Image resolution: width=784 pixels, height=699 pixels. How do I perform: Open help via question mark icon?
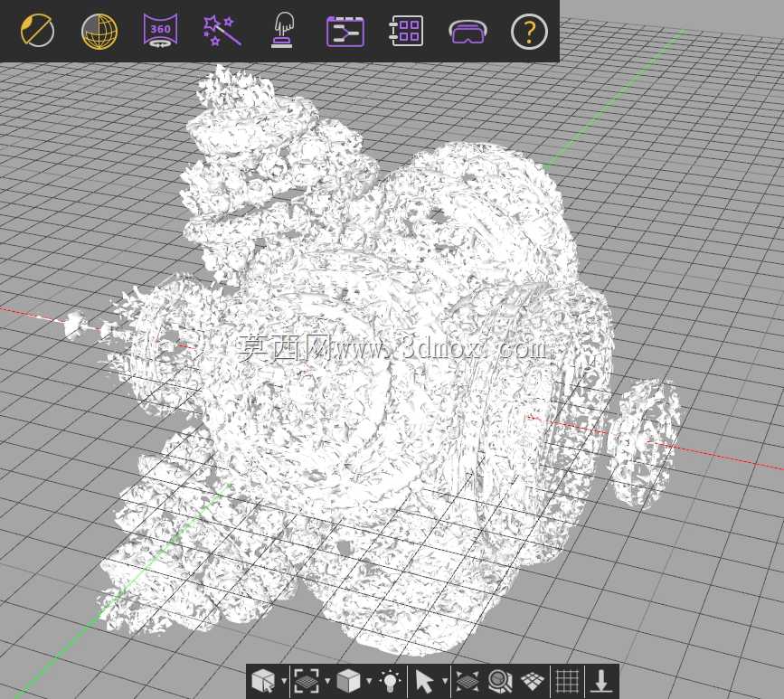tap(529, 32)
